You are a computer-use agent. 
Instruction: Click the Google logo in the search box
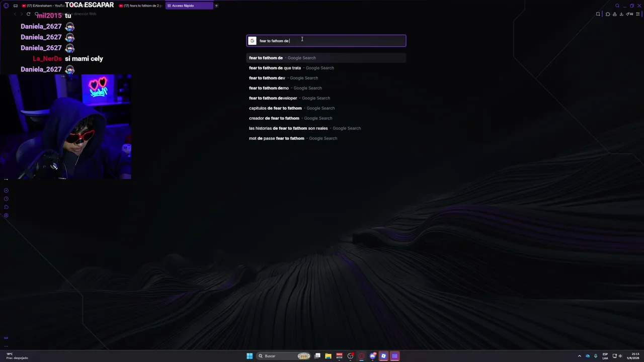pyautogui.click(x=252, y=41)
